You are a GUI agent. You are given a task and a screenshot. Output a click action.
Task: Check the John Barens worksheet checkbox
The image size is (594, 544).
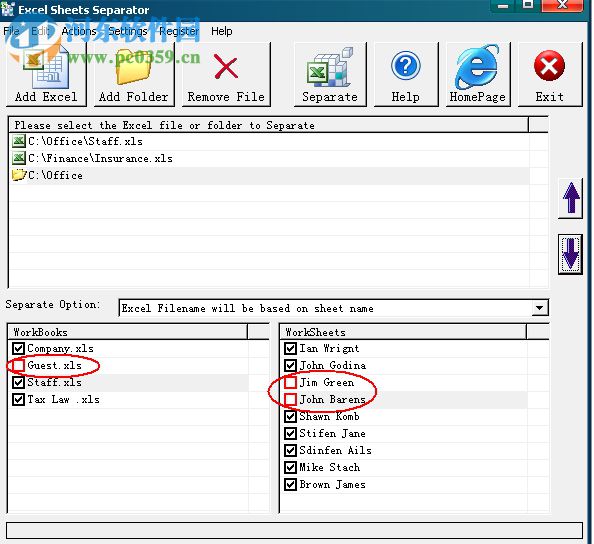(290, 399)
